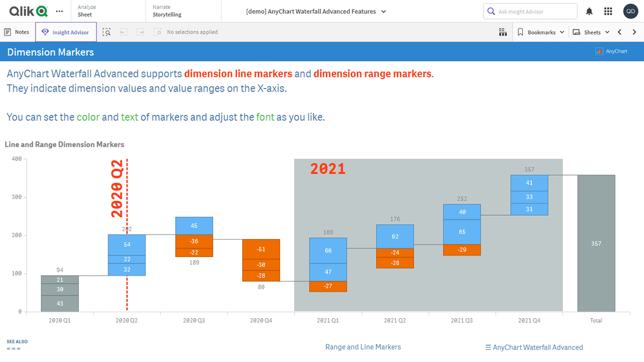The width and height of the screenshot is (644, 362).
Task: Click the Qlik logo
Action: point(28,11)
